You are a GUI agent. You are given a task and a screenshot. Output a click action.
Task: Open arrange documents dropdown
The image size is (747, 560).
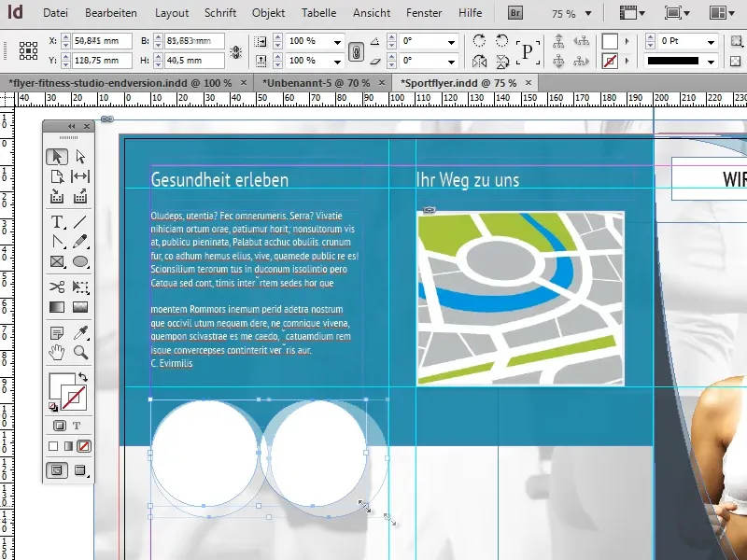pyautogui.click(x=721, y=13)
